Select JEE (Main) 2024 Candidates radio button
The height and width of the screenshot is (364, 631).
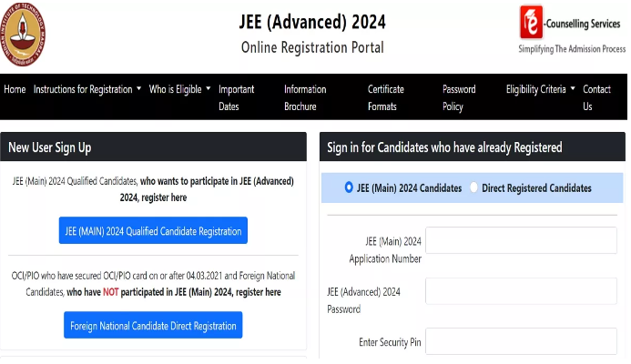pos(349,187)
